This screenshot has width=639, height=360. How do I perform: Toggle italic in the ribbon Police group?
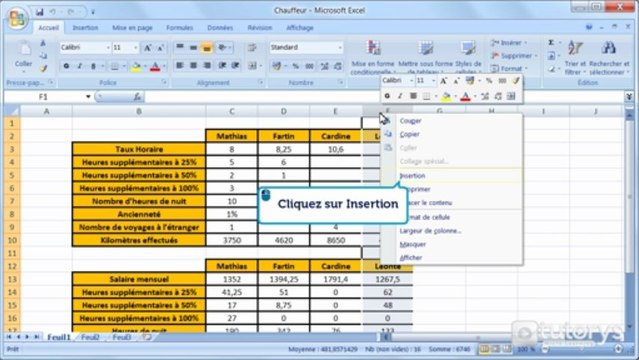pyautogui.click(x=80, y=66)
